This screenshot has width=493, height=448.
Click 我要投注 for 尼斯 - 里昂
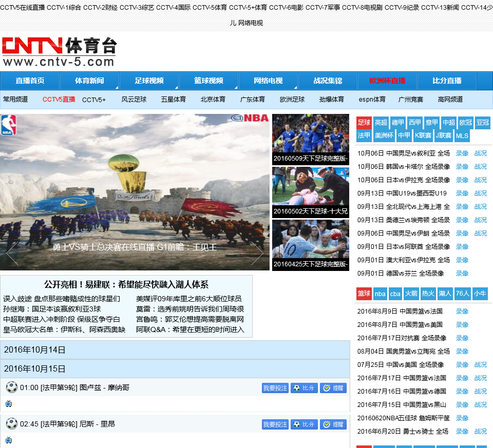(275, 424)
